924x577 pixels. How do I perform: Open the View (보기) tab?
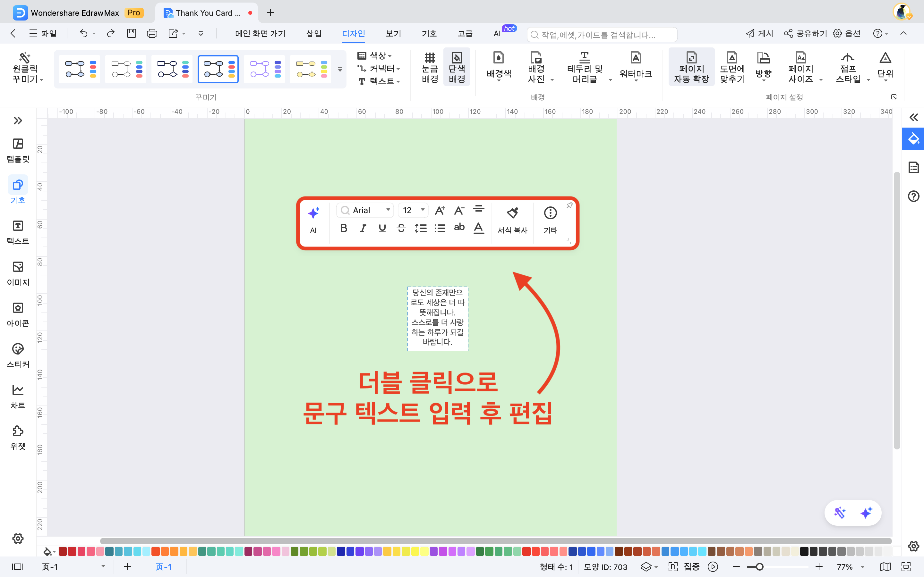393,34
